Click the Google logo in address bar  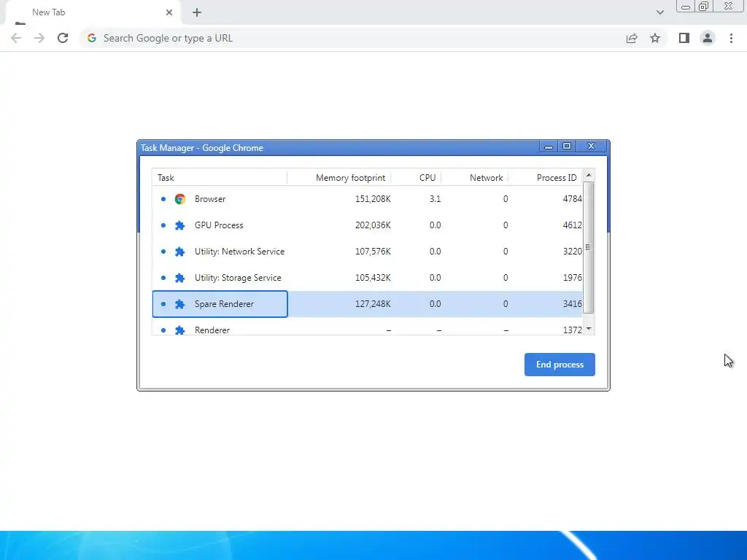tap(92, 38)
